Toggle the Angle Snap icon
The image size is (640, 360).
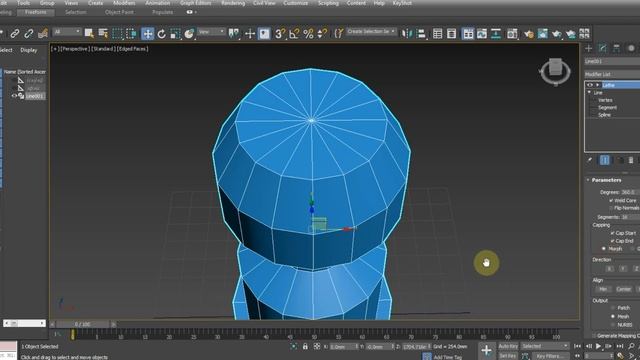point(294,33)
